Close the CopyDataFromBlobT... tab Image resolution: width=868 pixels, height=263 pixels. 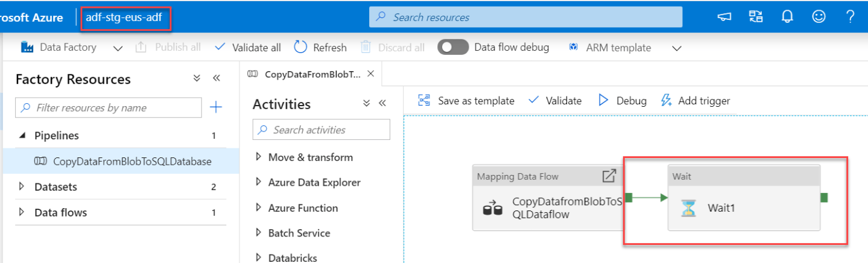click(371, 74)
